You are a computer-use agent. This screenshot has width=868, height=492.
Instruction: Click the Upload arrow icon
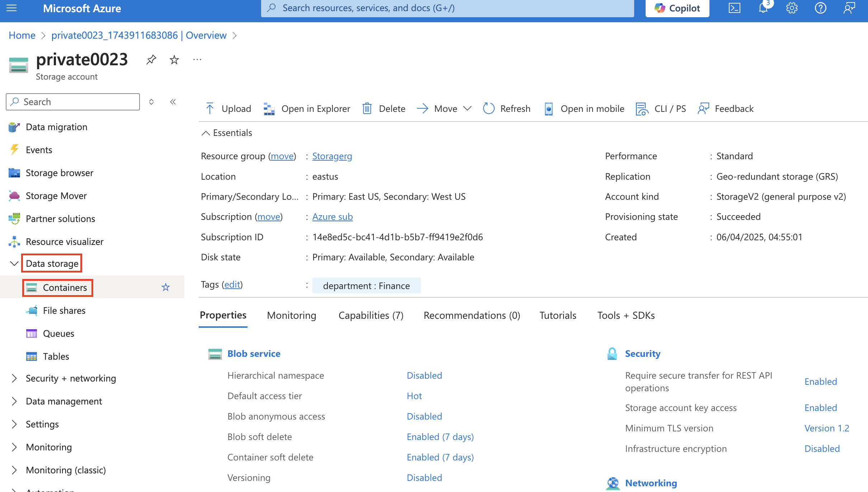pos(210,109)
